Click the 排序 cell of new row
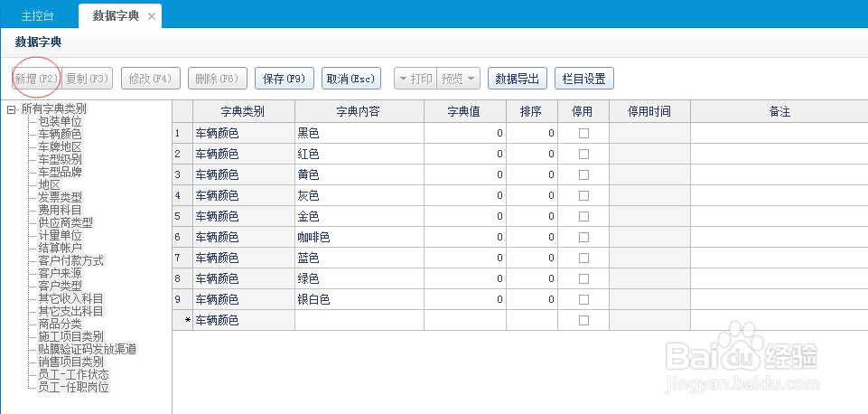Screen dimensions: 868x414 pos(532,320)
